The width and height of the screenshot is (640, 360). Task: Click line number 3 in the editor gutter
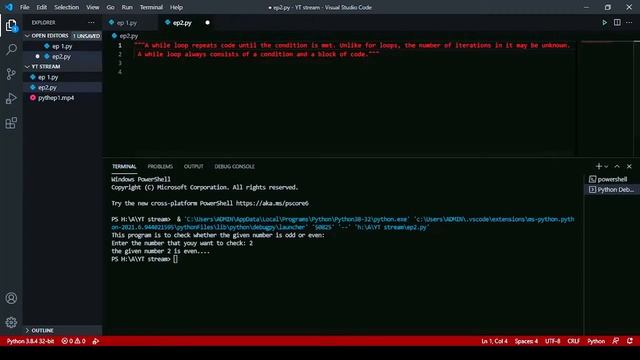click(120, 63)
